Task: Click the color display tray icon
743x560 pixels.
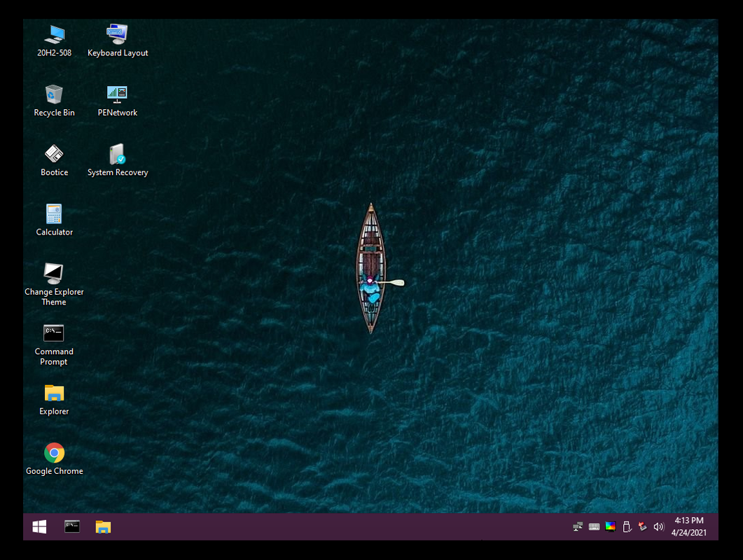Action: point(611,527)
